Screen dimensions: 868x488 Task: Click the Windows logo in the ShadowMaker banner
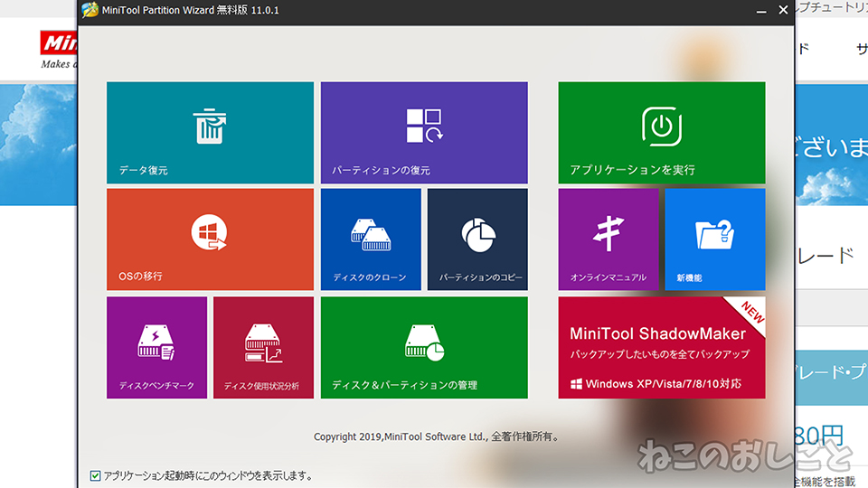click(576, 384)
